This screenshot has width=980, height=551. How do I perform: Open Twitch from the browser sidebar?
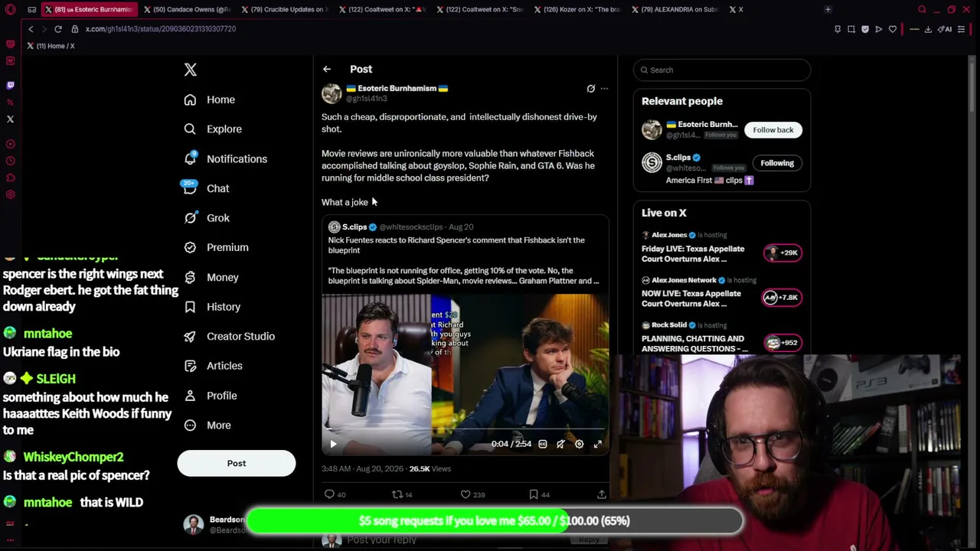point(10,86)
